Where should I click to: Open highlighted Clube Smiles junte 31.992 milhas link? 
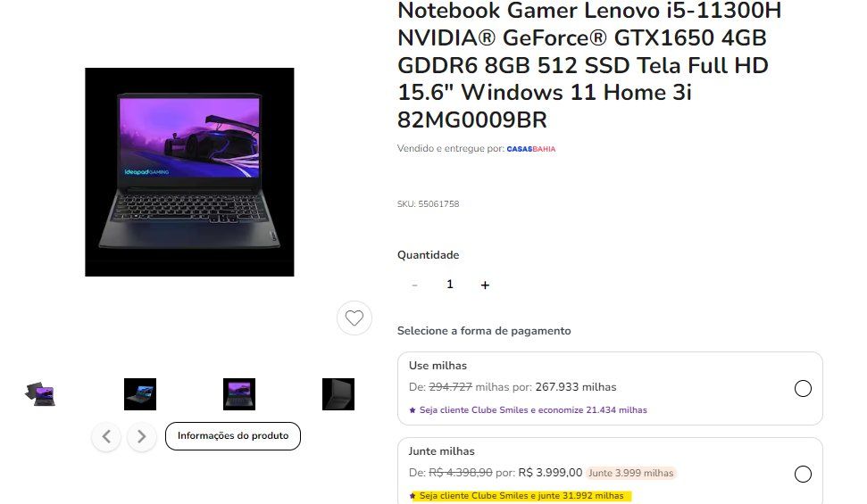pyautogui.click(x=521, y=496)
